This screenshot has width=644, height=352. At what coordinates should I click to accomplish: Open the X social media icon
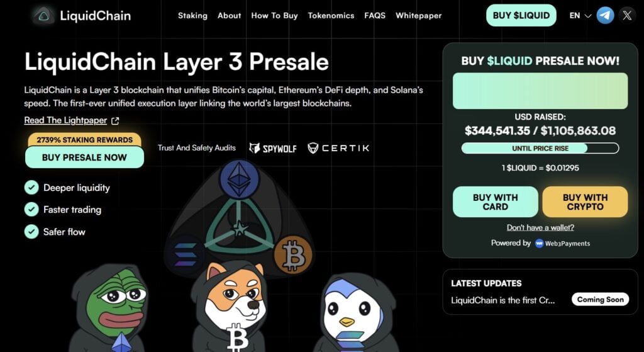pos(627,16)
